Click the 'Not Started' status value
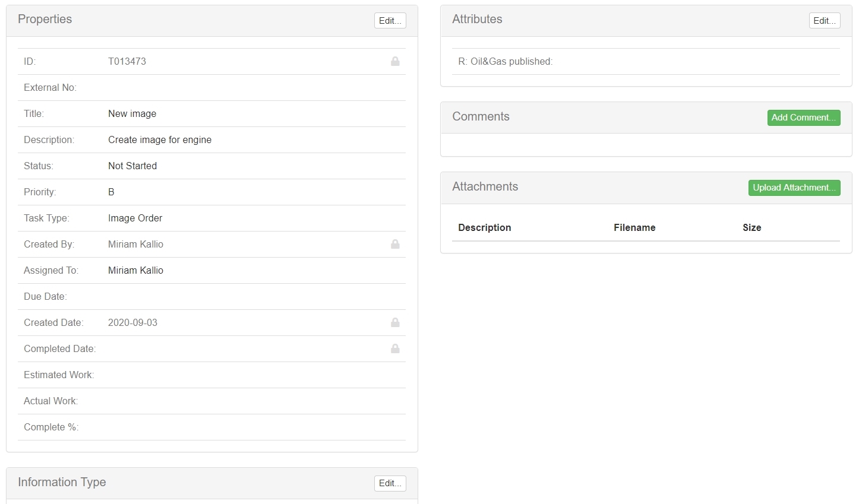 (132, 166)
